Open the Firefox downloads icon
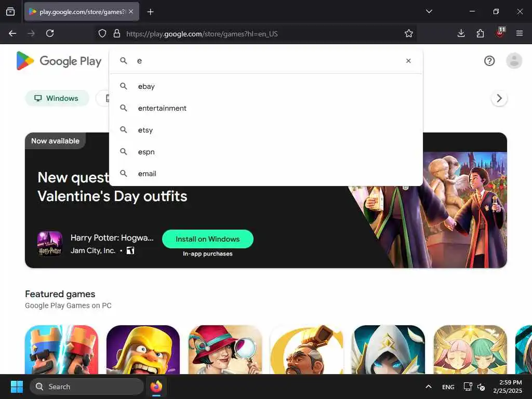This screenshot has width=532, height=399. click(x=461, y=33)
